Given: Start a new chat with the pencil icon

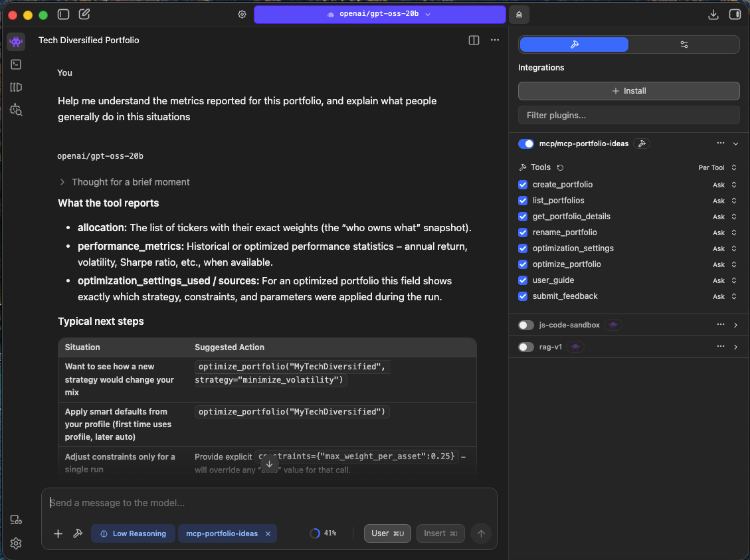Looking at the screenshot, I should click(x=84, y=15).
